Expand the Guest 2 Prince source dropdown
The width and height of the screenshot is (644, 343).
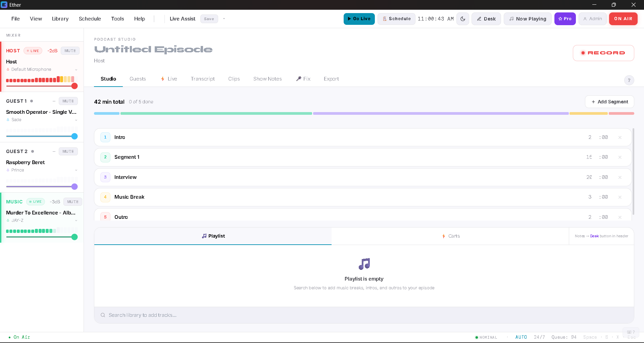point(76,170)
